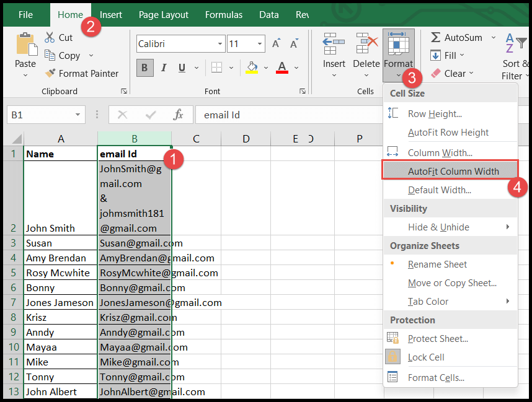The height and width of the screenshot is (402, 532).
Task: Click the cell containing Rosy Mcwhite
Action: [60, 273]
